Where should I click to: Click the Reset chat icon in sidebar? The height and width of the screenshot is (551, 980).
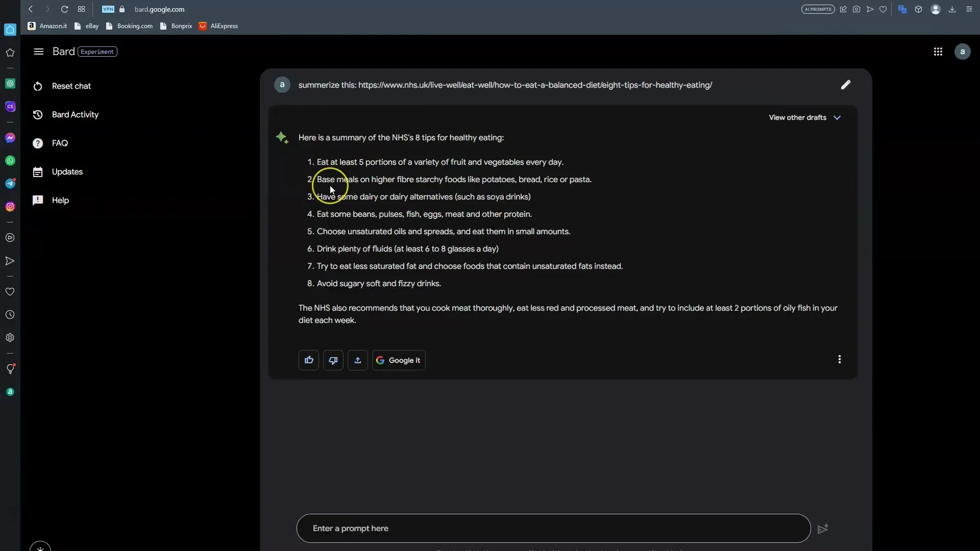[x=38, y=85]
